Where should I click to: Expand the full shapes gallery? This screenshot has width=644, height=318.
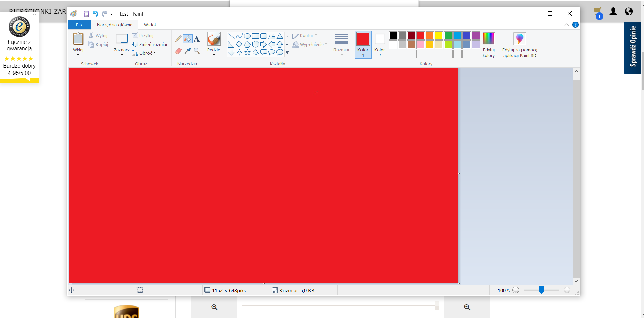pos(287,52)
